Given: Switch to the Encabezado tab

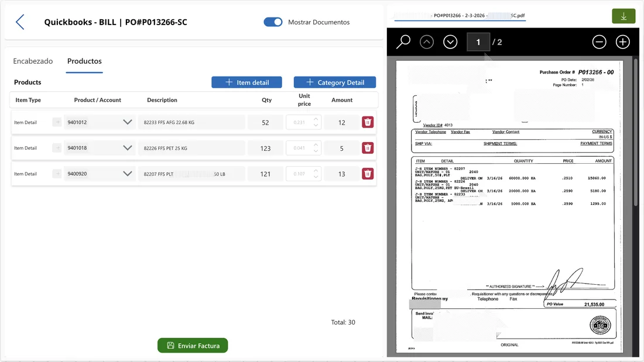Looking at the screenshot, I should 33,61.
